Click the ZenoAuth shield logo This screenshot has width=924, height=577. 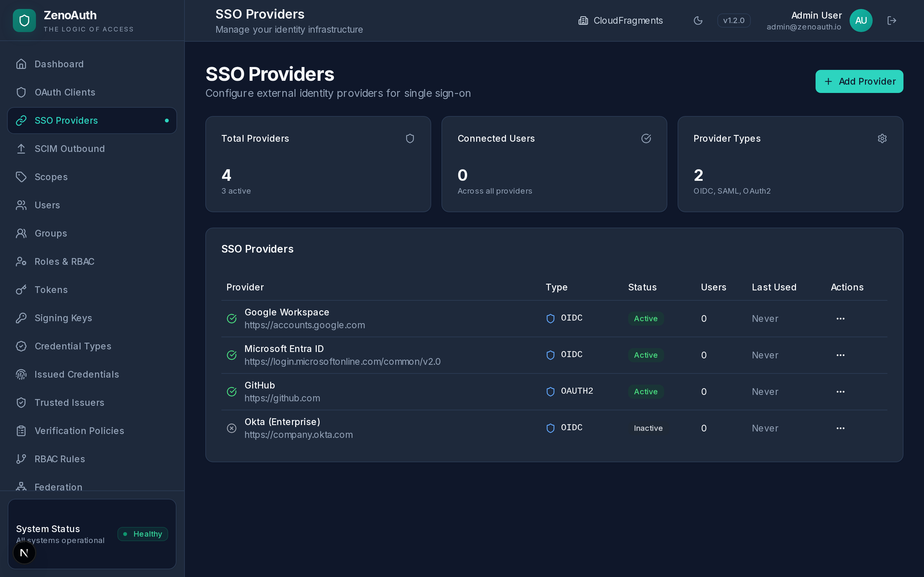pyautogui.click(x=24, y=21)
